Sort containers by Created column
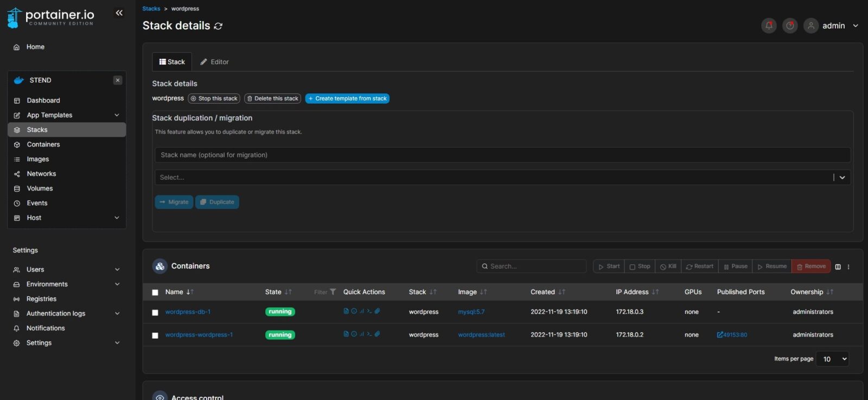The image size is (868, 400). point(548,292)
